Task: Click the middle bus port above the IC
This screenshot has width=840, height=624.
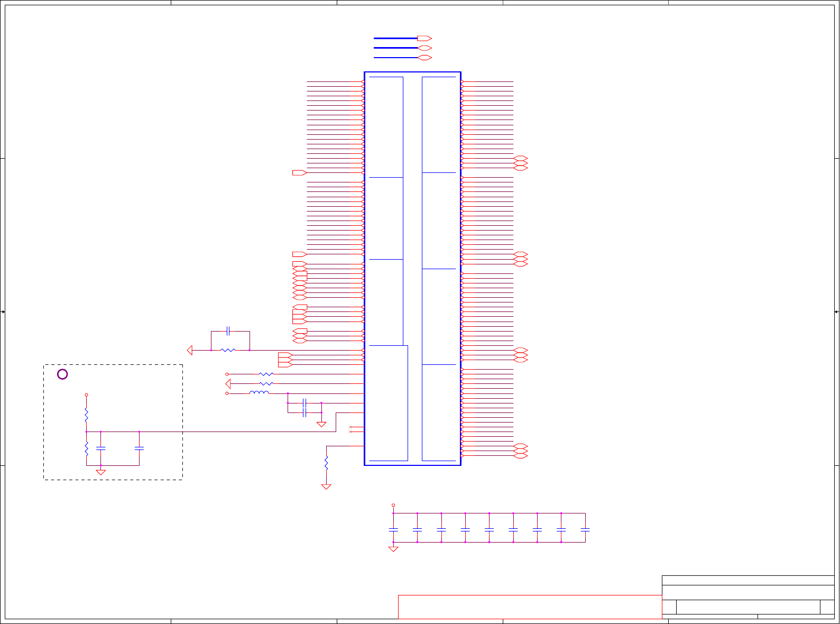Action: [x=424, y=48]
